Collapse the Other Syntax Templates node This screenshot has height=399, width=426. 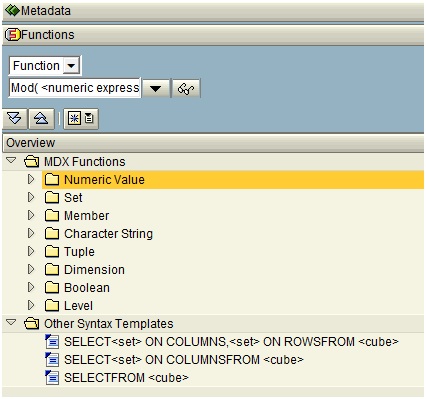coord(11,323)
